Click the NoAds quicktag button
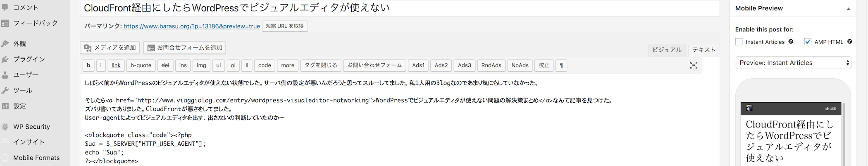868x166 pixels. click(520, 65)
